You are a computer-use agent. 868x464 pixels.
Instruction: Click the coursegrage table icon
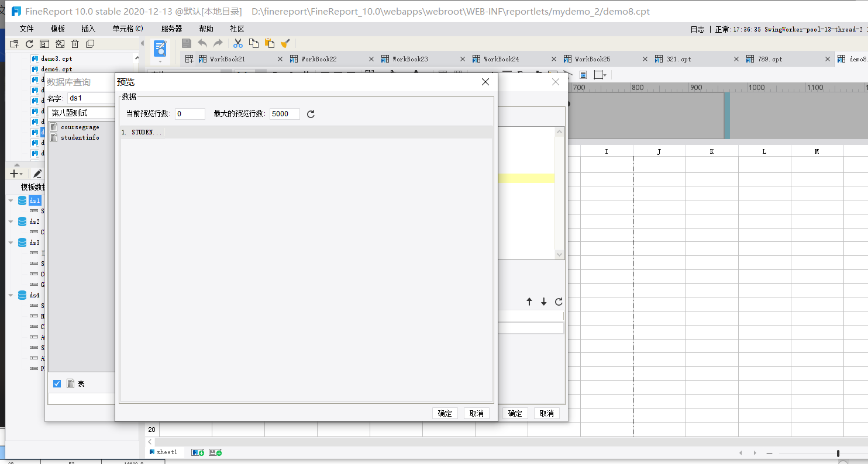pyautogui.click(x=54, y=127)
